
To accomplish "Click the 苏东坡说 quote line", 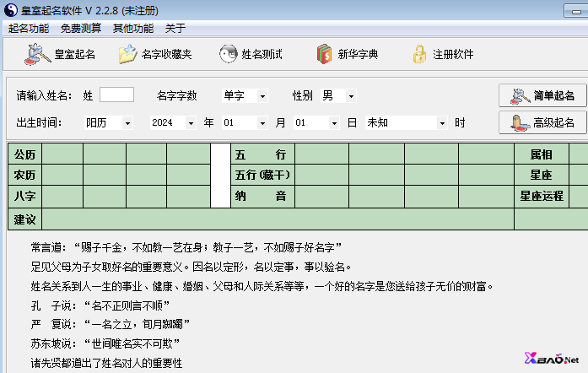I will click(105, 343).
